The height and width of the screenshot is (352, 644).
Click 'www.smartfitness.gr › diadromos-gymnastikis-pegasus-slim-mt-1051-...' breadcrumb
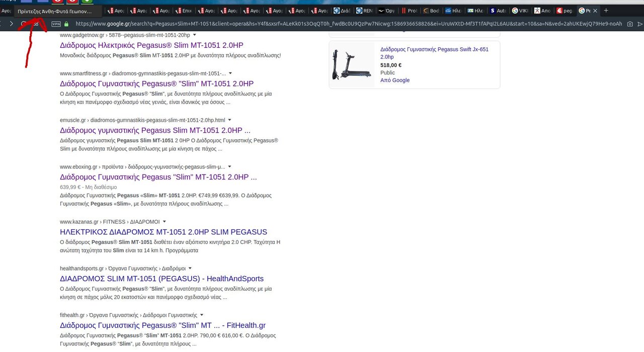click(143, 73)
